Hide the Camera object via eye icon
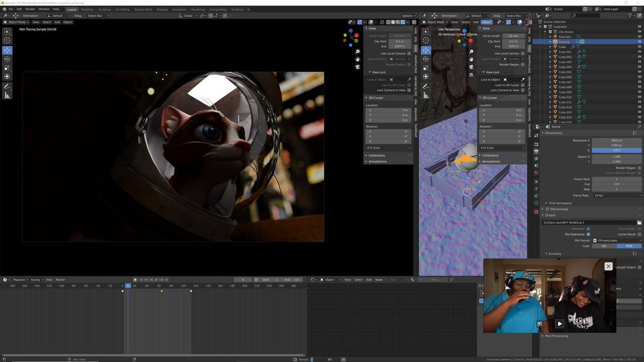This screenshot has width=644, height=362. point(639,42)
